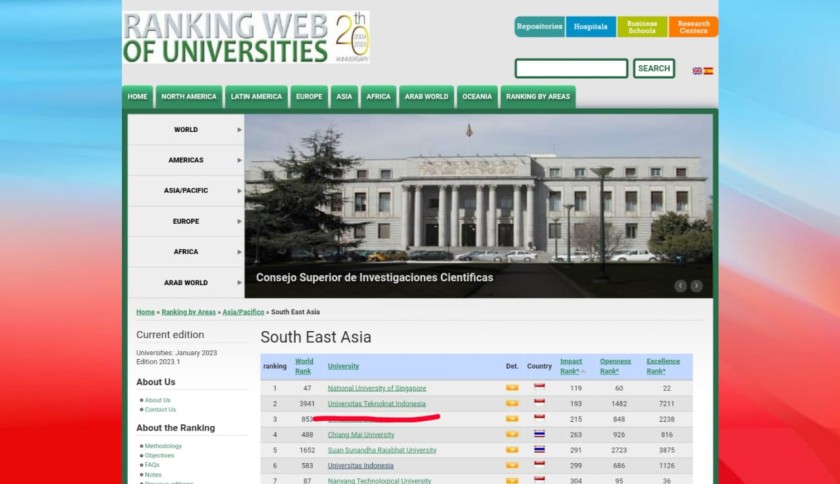Click the details icon in ranking row 3
The image size is (840, 484).
[x=512, y=419]
